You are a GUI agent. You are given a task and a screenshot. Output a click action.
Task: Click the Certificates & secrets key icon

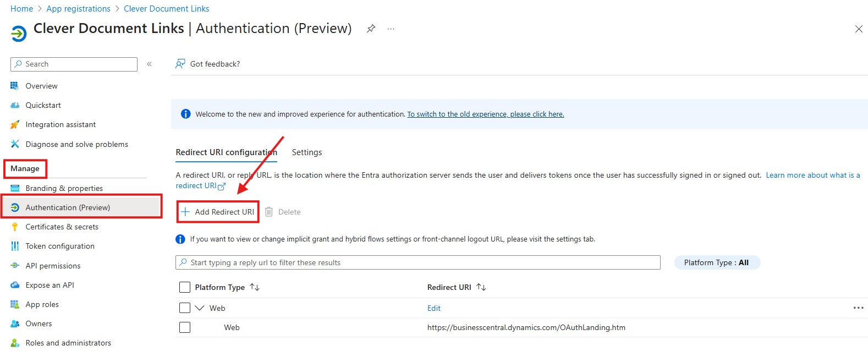tap(15, 227)
